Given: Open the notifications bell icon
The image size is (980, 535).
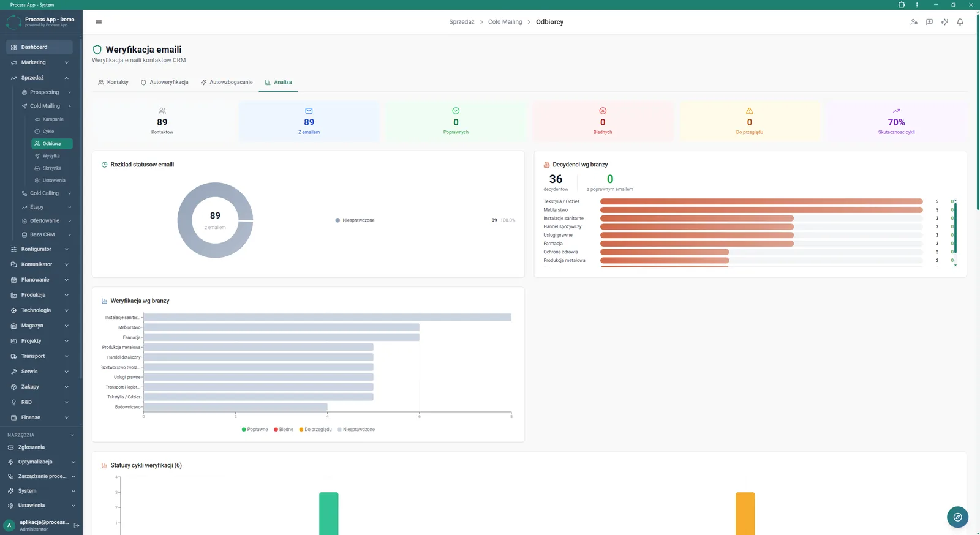Looking at the screenshot, I should pos(960,22).
